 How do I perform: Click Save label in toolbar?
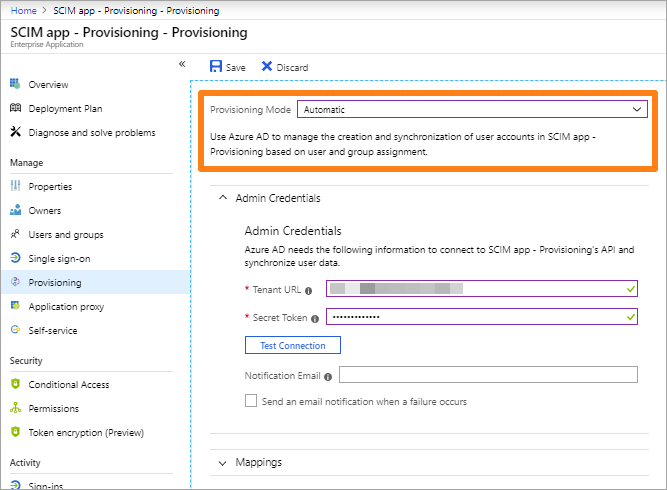235,67
